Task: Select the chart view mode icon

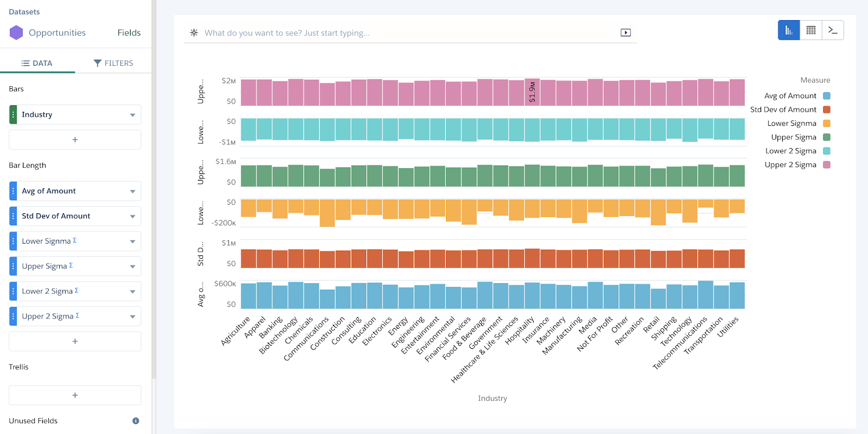Action: click(x=788, y=30)
